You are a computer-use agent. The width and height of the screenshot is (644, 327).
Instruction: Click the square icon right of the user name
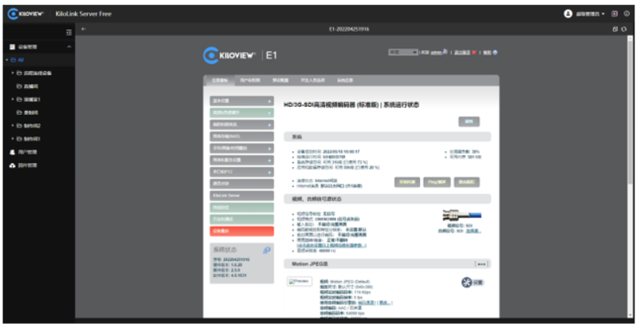coord(615,13)
